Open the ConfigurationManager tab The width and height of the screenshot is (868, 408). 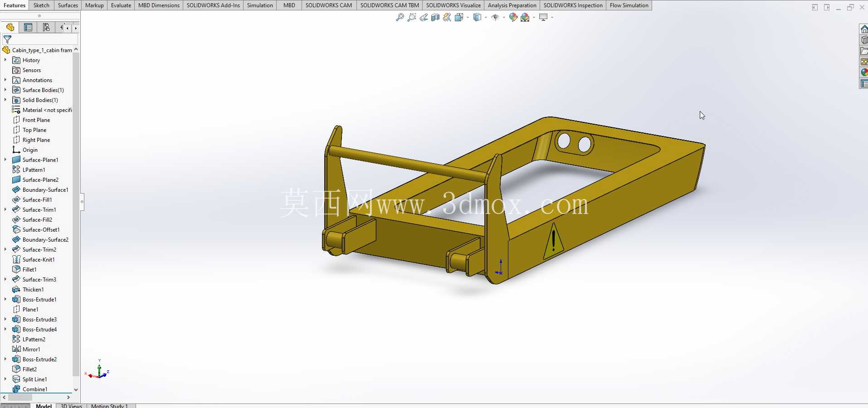[x=46, y=27]
